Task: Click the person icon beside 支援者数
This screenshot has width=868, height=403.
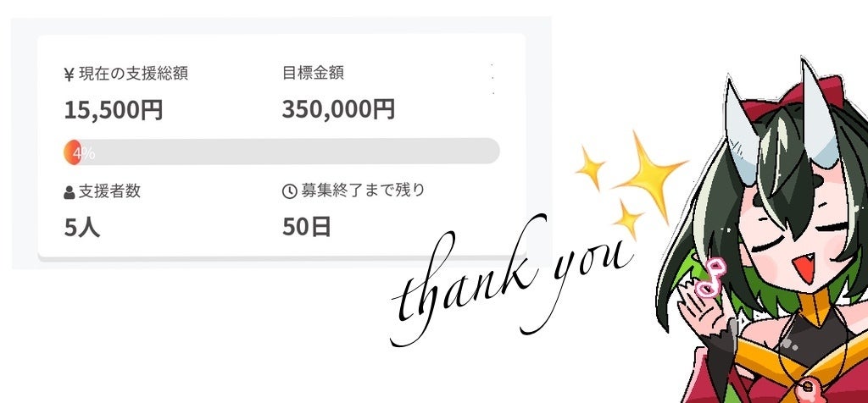Action: pos(69,193)
